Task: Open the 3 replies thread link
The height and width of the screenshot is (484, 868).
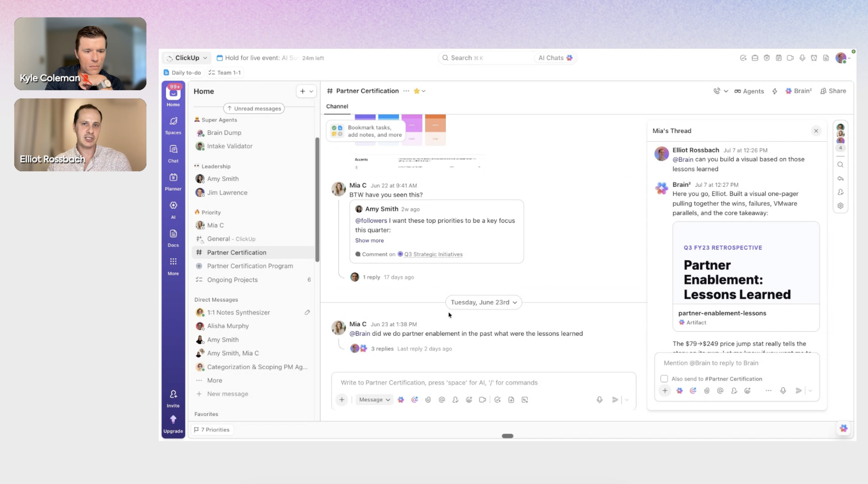Action: [x=382, y=349]
